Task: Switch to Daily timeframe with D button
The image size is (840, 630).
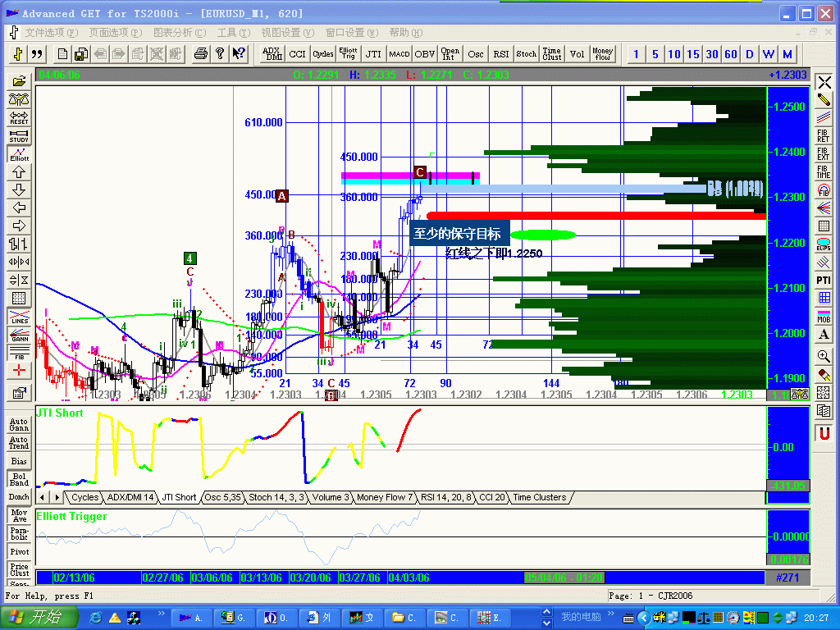Action: 749,54
